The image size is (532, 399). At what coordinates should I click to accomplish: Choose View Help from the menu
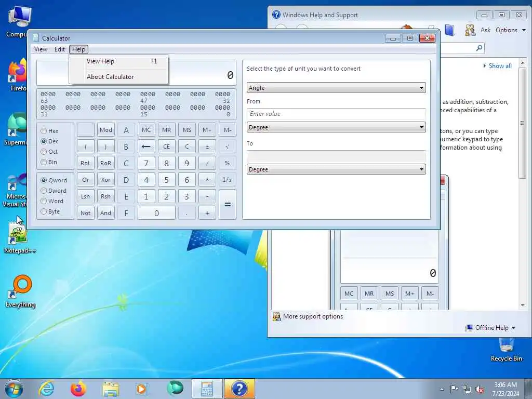118,61
